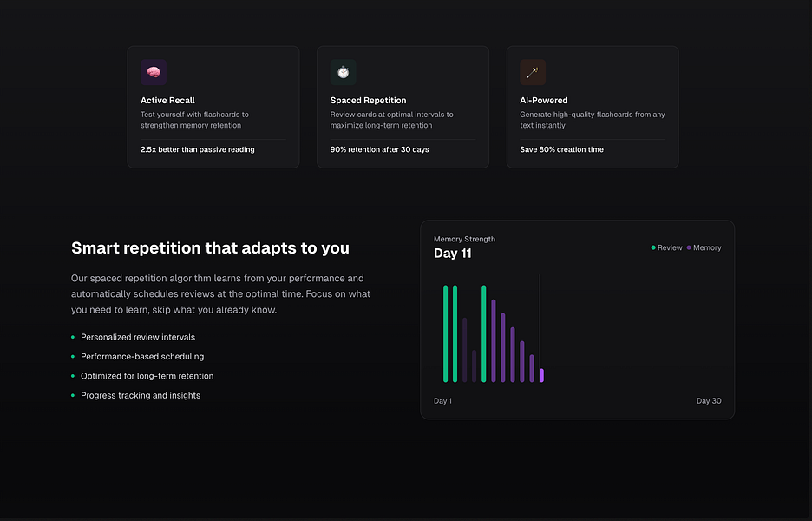The width and height of the screenshot is (812, 521).
Task: Click the AI-Powered heading
Action: click(544, 101)
